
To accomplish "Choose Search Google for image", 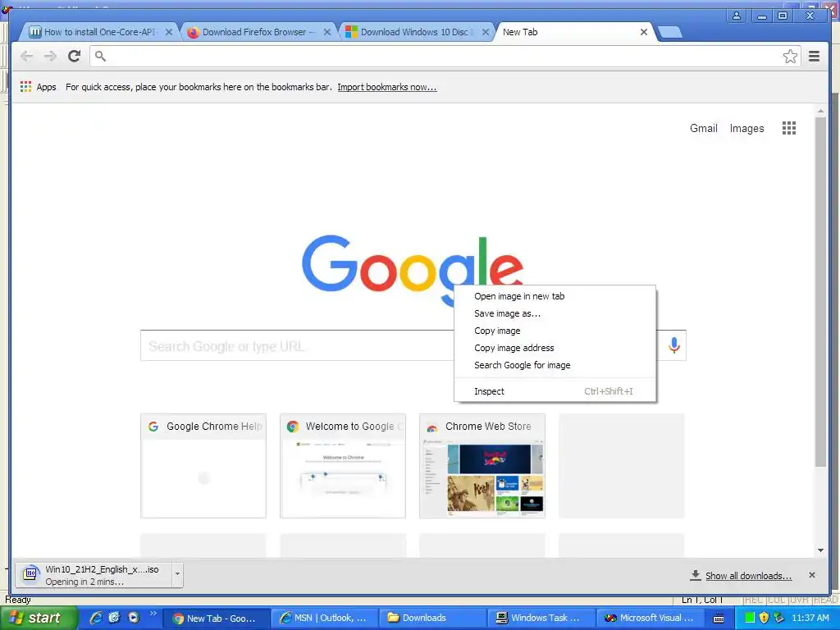I will (555, 365).
